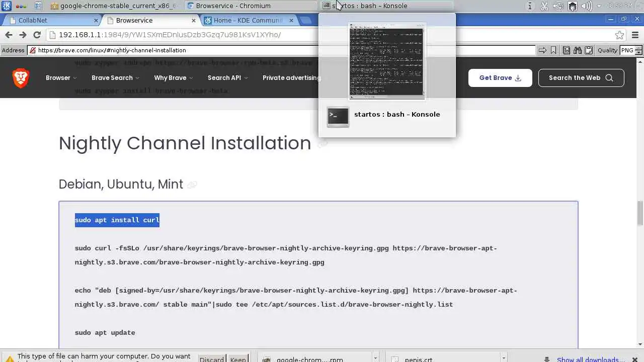Expand the Browser nav menu
644x362 pixels.
pyautogui.click(x=61, y=78)
